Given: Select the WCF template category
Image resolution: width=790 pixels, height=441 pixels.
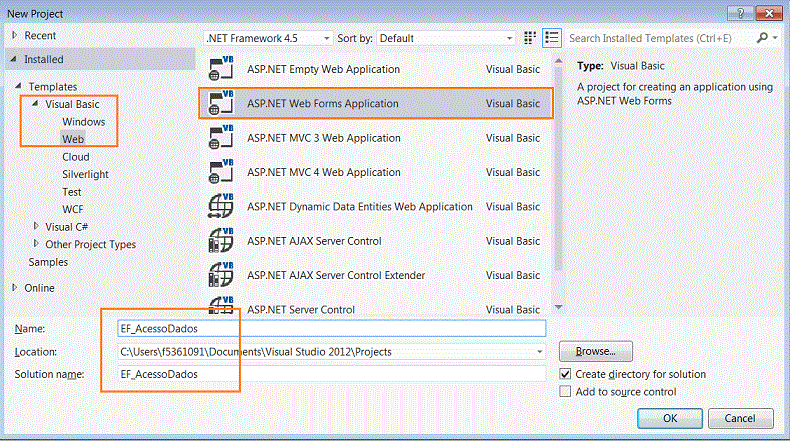Looking at the screenshot, I should point(73,209).
